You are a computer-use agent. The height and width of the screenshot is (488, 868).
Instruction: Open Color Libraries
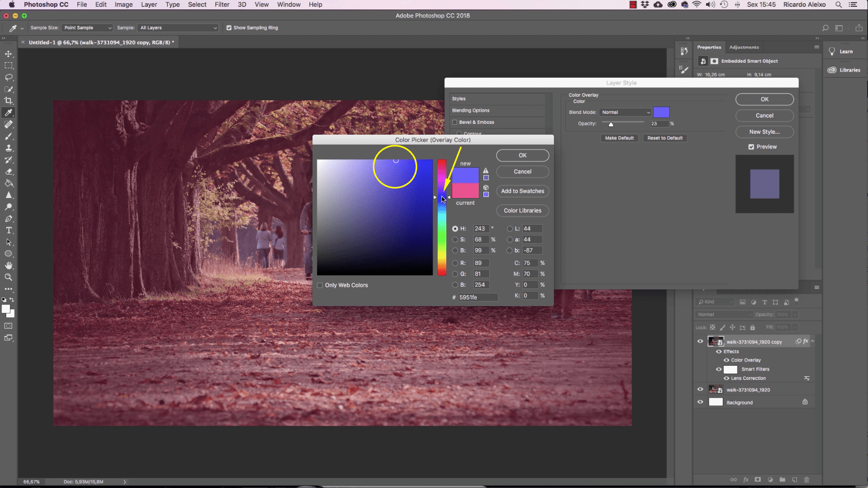[x=523, y=211]
